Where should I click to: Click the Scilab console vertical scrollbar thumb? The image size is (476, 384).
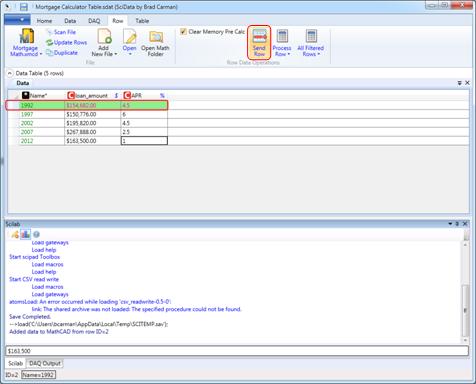pyautogui.click(x=466, y=310)
